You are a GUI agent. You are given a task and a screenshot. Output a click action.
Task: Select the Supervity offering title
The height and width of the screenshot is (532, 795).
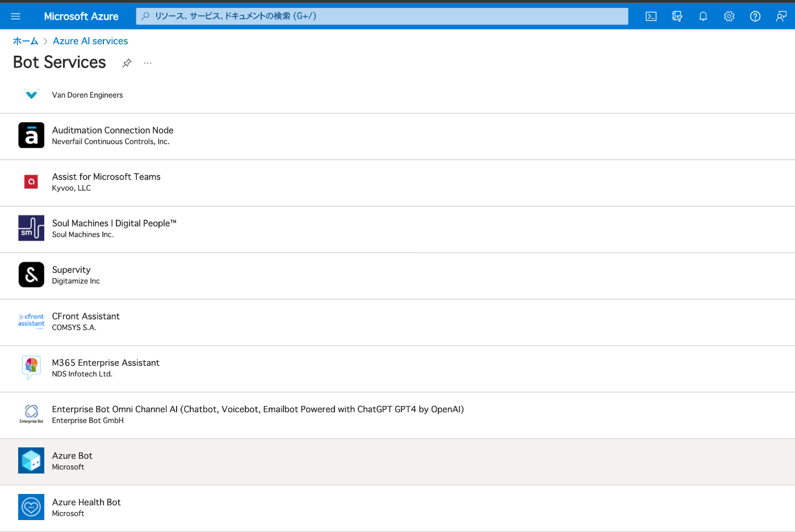[71, 270]
